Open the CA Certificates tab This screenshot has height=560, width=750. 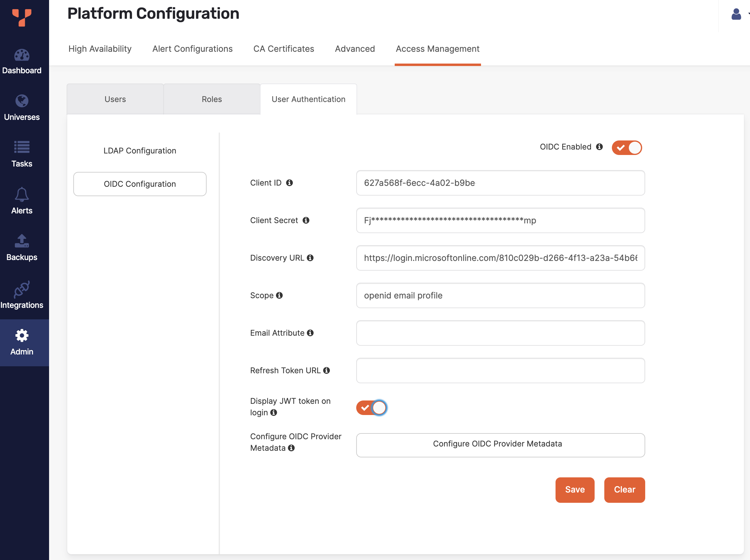(x=284, y=49)
